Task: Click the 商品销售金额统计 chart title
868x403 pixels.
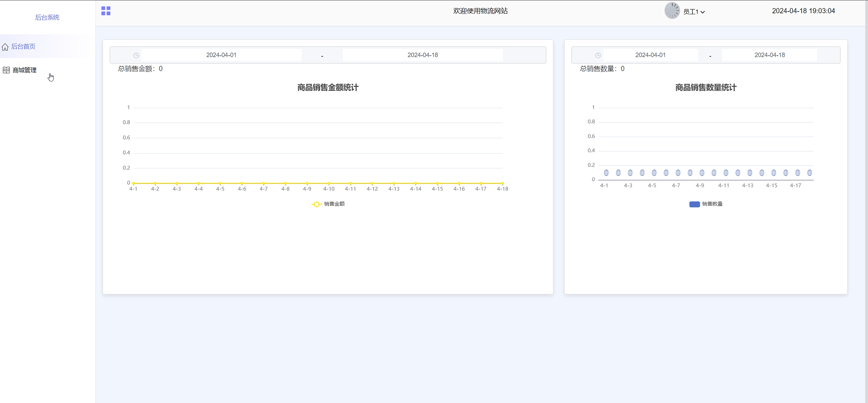Action: 328,88
